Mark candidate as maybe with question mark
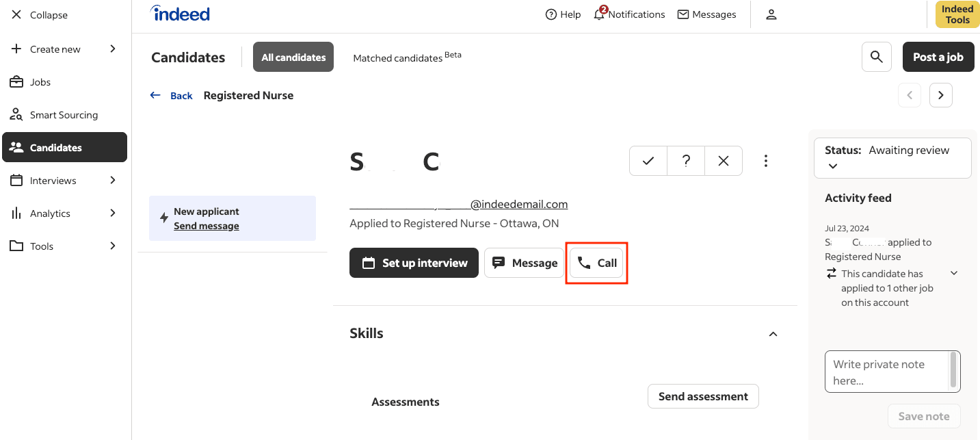 tap(686, 161)
